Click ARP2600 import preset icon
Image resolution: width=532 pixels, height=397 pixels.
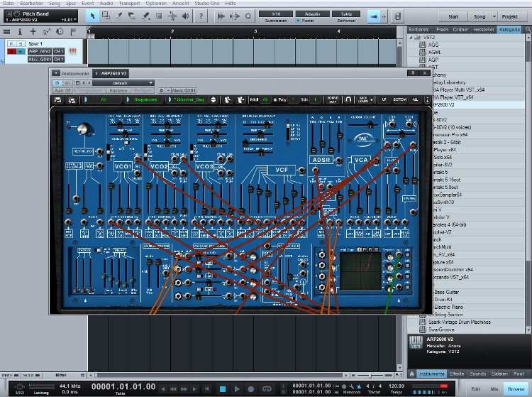coord(227,99)
